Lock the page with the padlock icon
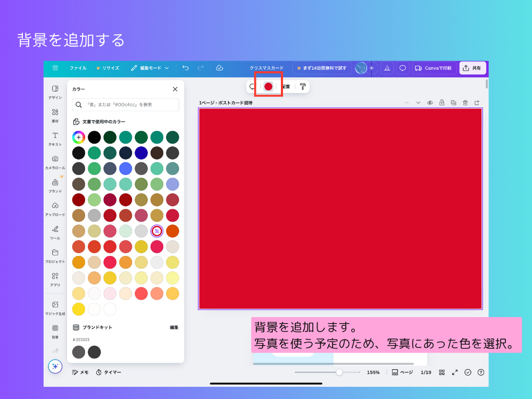The image size is (532, 399). (442, 103)
